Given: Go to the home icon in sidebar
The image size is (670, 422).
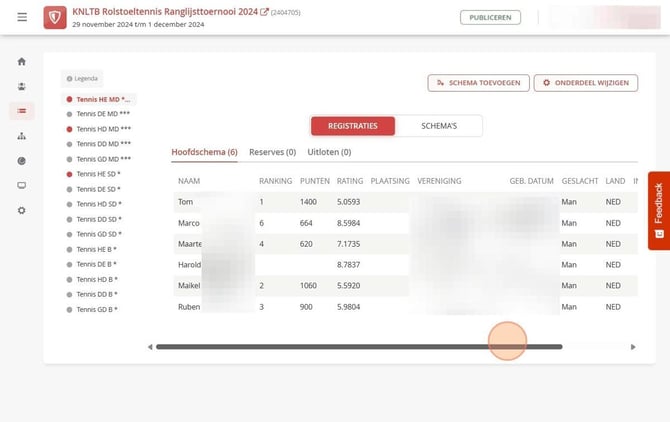Looking at the screenshot, I should (x=22, y=62).
